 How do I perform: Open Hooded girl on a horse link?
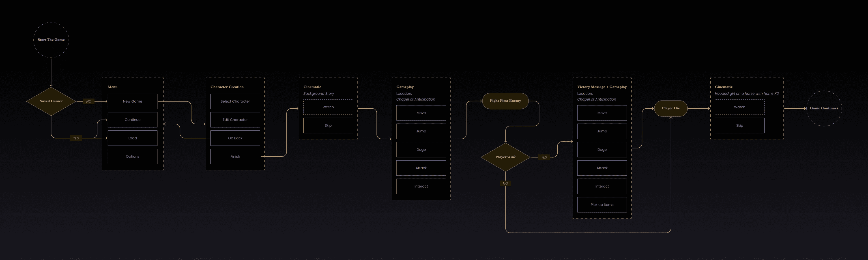pos(747,94)
